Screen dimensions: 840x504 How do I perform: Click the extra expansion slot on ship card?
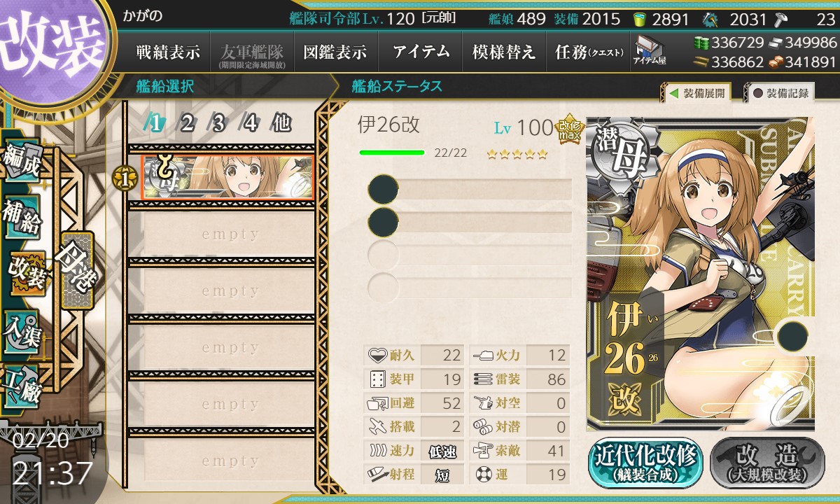coord(793,337)
